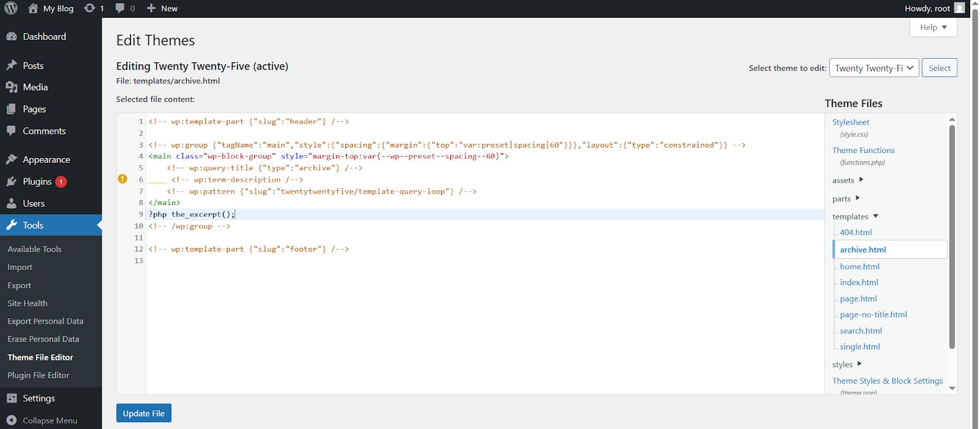This screenshot has width=980, height=429.
Task: Click the WordPress logo icon
Action: click(11, 8)
